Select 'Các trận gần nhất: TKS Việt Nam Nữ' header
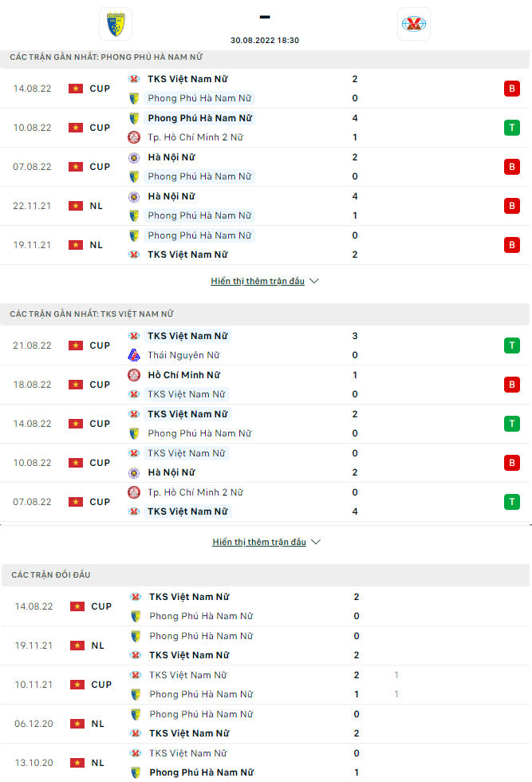 (x=91, y=314)
